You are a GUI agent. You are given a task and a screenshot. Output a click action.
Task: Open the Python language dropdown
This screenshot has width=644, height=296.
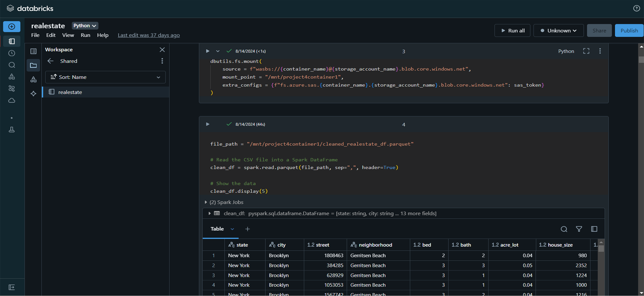tap(85, 26)
